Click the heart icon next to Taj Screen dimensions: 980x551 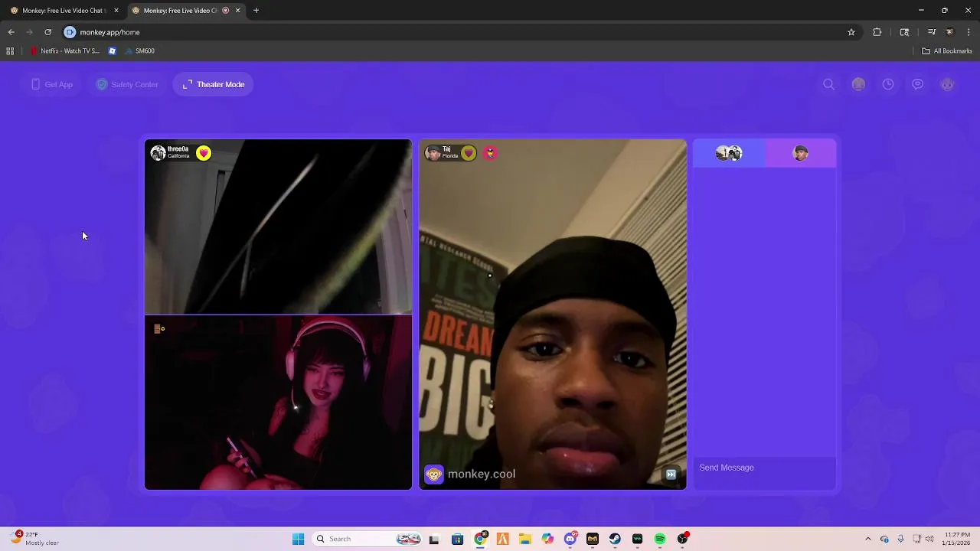point(469,153)
